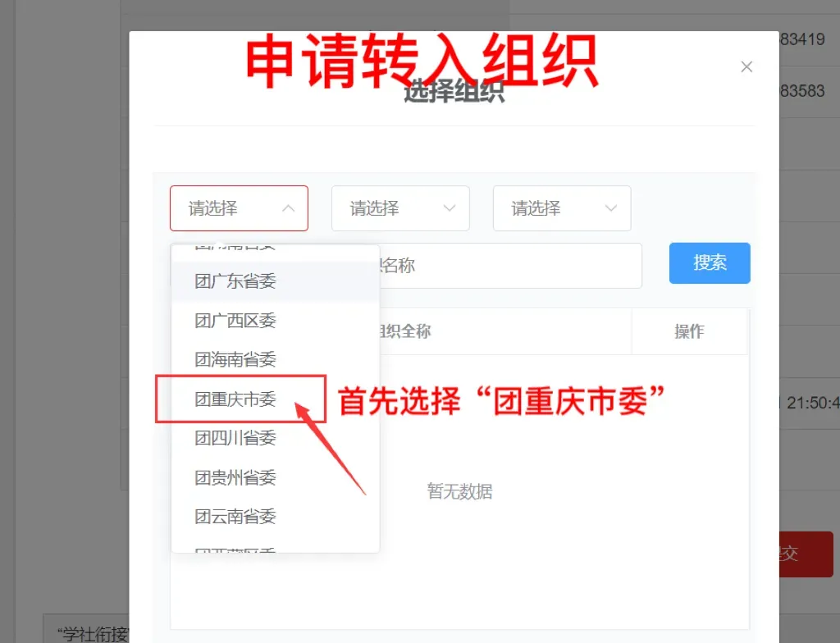
Task: Pick the 团广西区委 option
Action: (x=236, y=321)
